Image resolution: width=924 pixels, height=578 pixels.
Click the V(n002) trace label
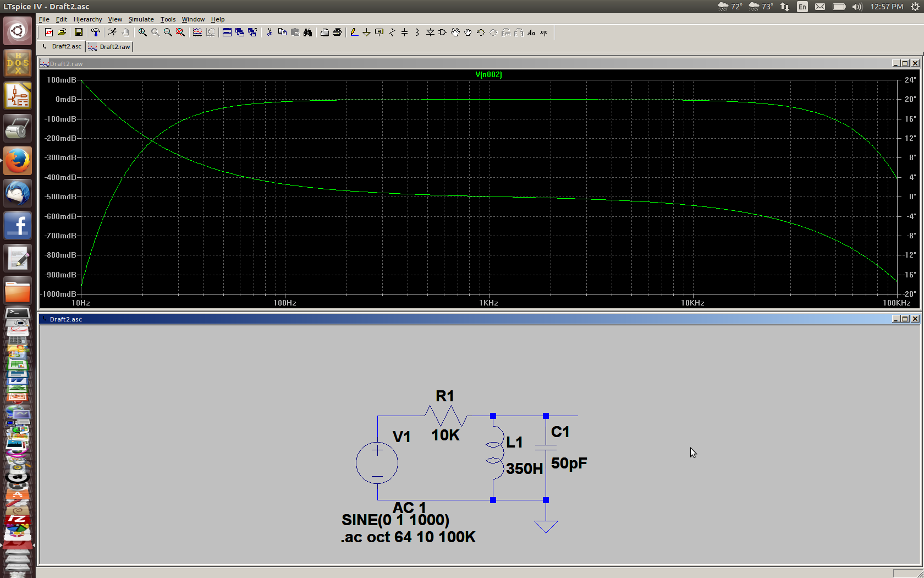[x=488, y=74]
